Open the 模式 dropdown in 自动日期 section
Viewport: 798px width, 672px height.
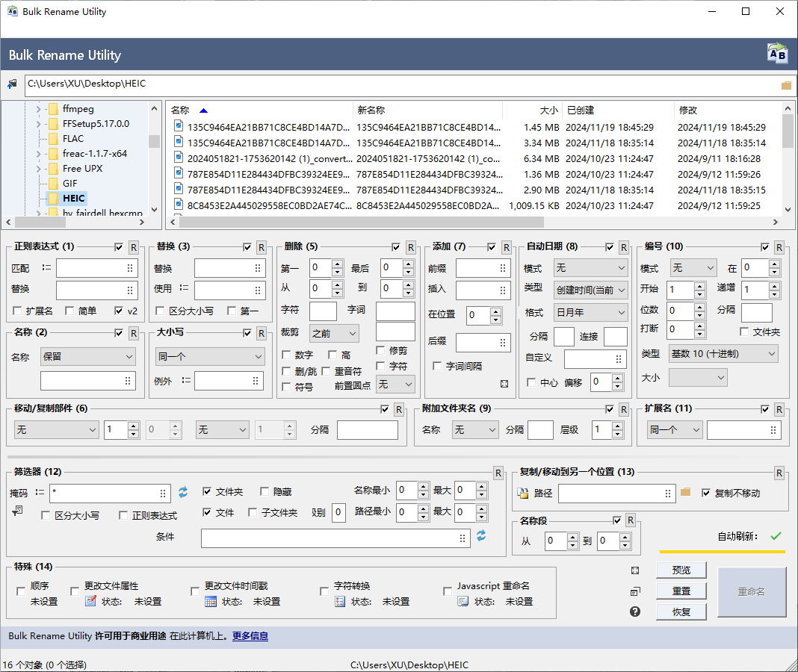[590, 267]
